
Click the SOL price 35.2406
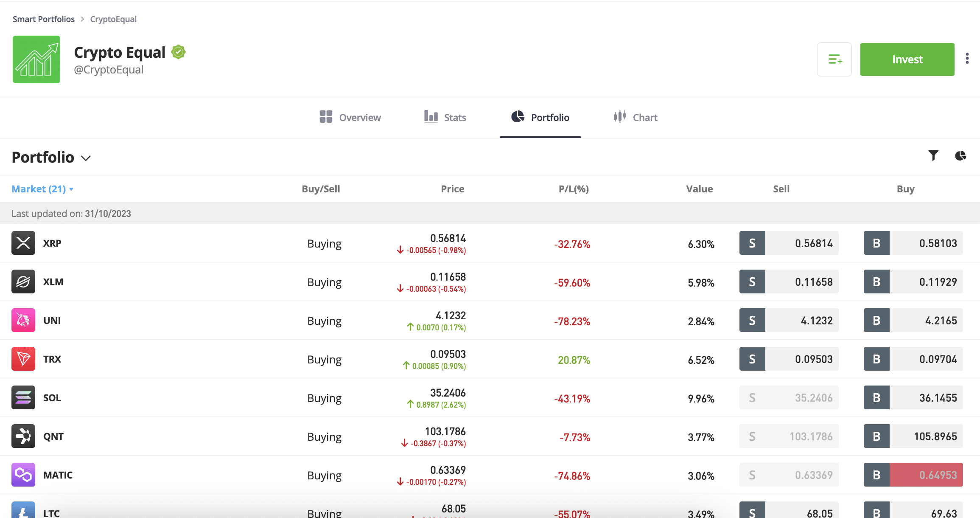(448, 393)
